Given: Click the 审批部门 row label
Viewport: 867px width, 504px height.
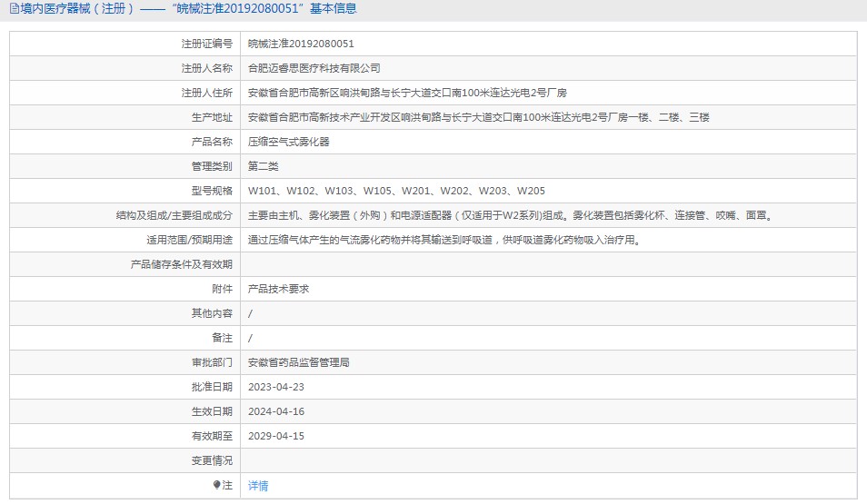Looking at the screenshot, I should pyautogui.click(x=212, y=362).
